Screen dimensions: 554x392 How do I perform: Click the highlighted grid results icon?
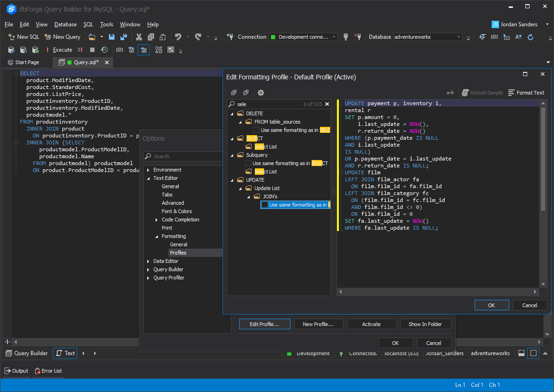pyautogui.click(x=144, y=50)
